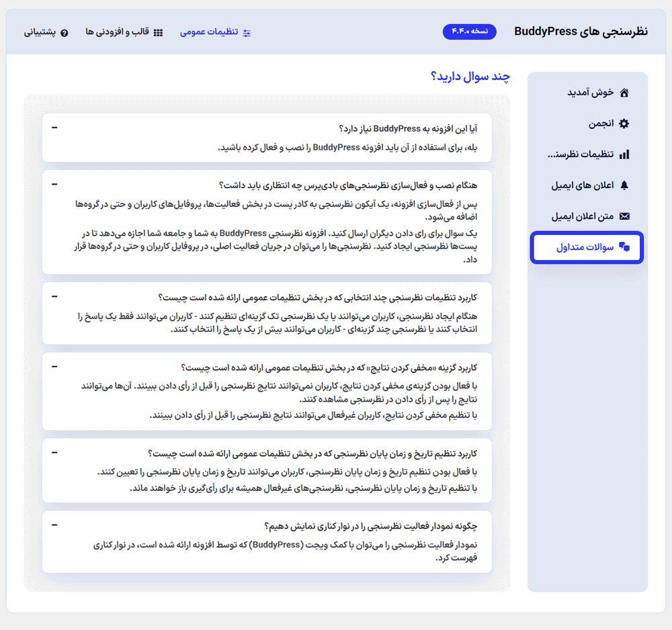
Task: Select اعلان های ایمیل in the sidebar
Action: tap(587, 185)
